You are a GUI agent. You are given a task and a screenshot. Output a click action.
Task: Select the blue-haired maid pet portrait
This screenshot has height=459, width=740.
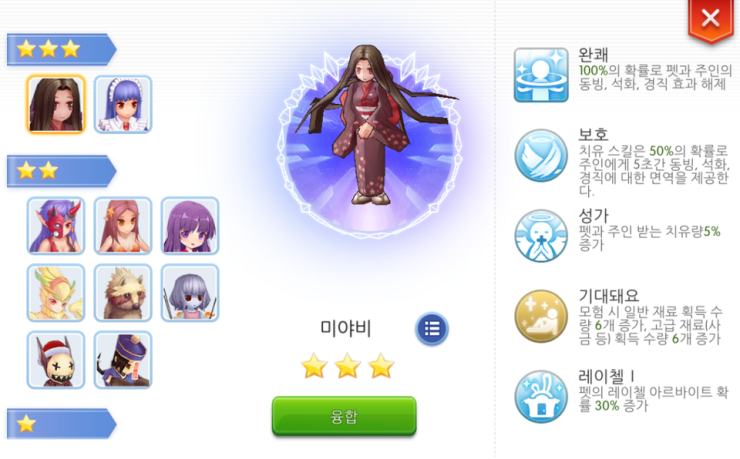tap(123, 104)
